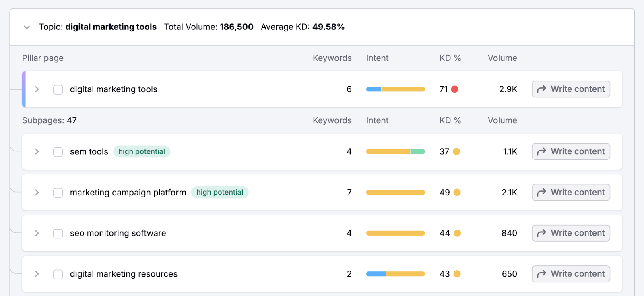Click the Subpages: 47 label
The width and height of the screenshot is (644, 296).
coord(50,120)
